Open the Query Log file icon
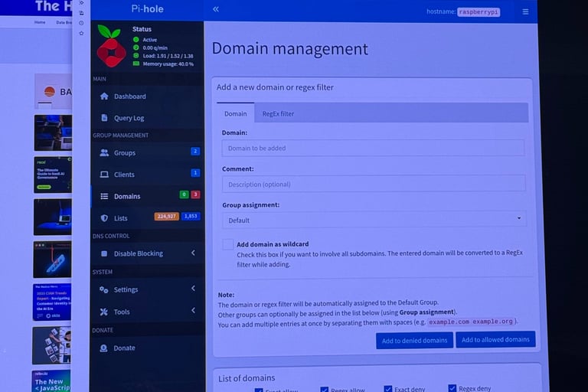588x392 pixels. (x=104, y=118)
